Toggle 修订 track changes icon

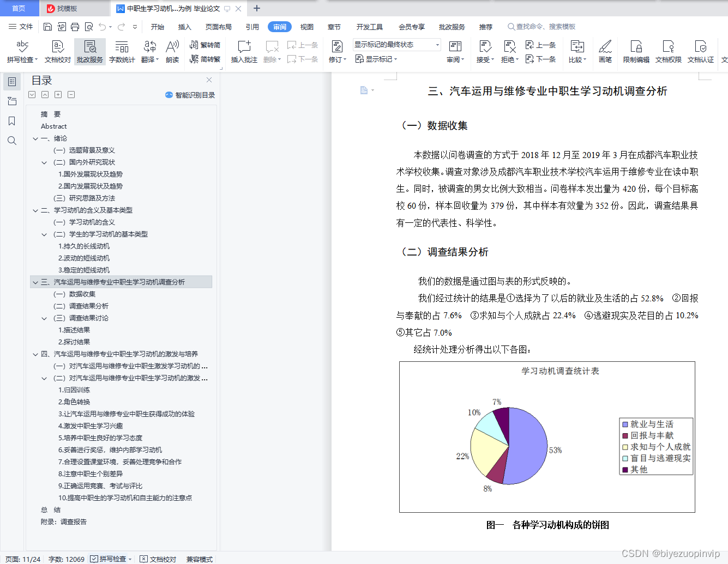coord(337,47)
